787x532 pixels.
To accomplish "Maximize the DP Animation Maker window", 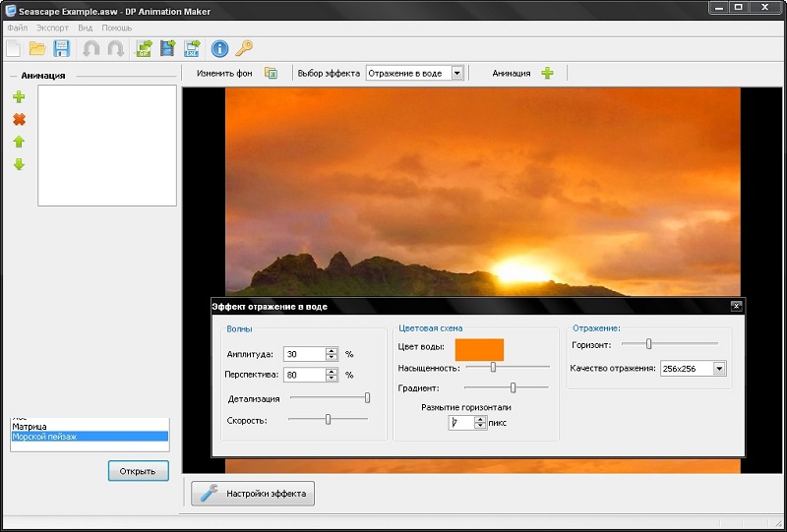I will (739, 8).
